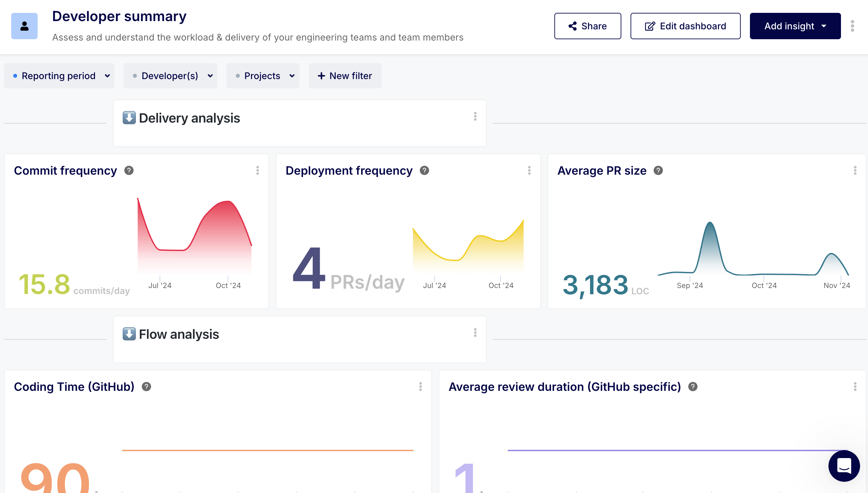This screenshot has height=493, width=868.
Task: Click help icon beside Deployment frequency
Action: (x=424, y=170)
